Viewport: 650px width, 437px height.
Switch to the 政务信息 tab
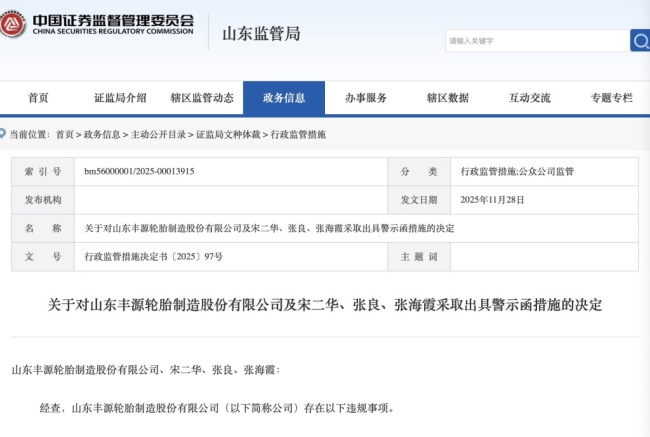pyautogui.click(x=284, y=98)
